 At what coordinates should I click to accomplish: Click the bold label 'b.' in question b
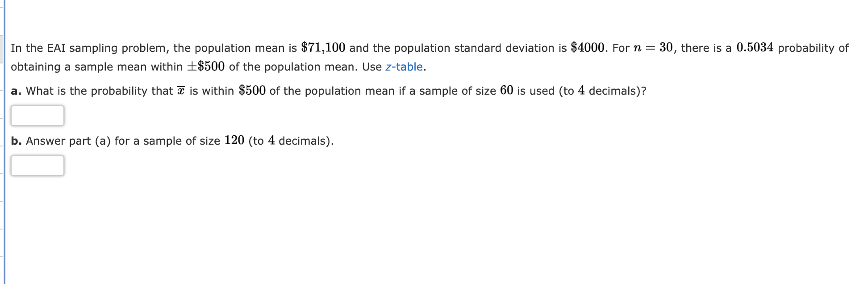(x=16, y=141)
